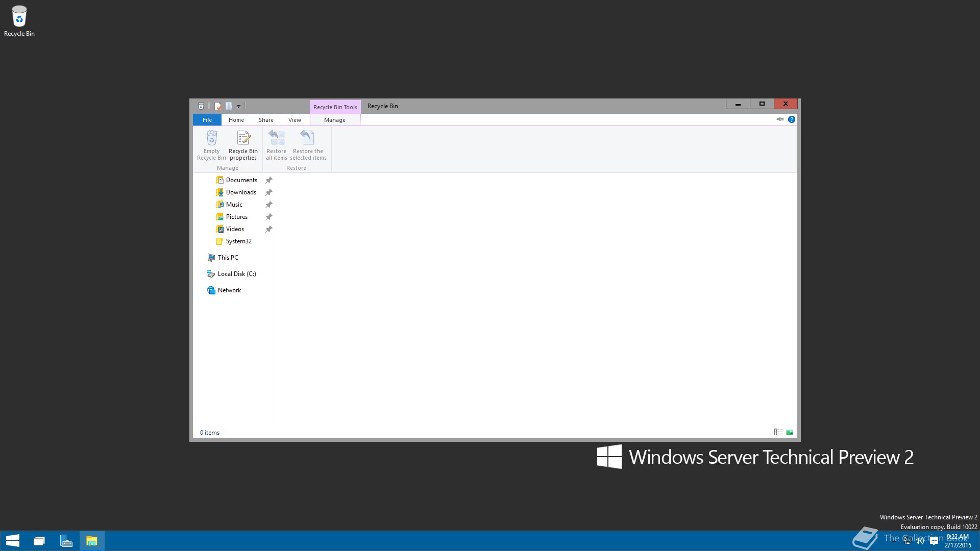
Task: Open the File menu tab
Action: click(x=207, y=120)
